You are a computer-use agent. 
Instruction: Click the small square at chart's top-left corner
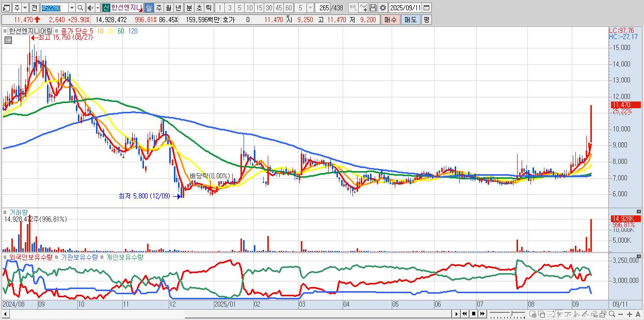(x=5, y=31)
